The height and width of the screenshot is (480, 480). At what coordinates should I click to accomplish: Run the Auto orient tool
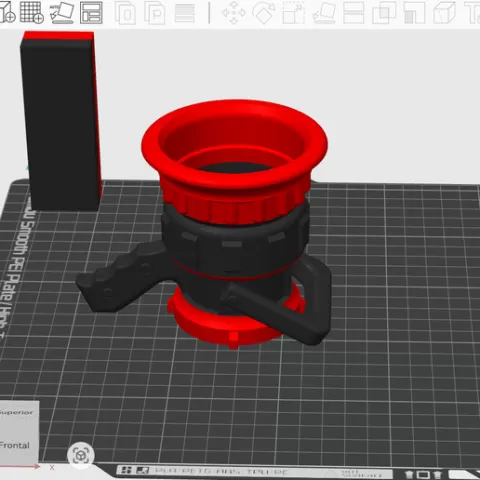[62, 13]
